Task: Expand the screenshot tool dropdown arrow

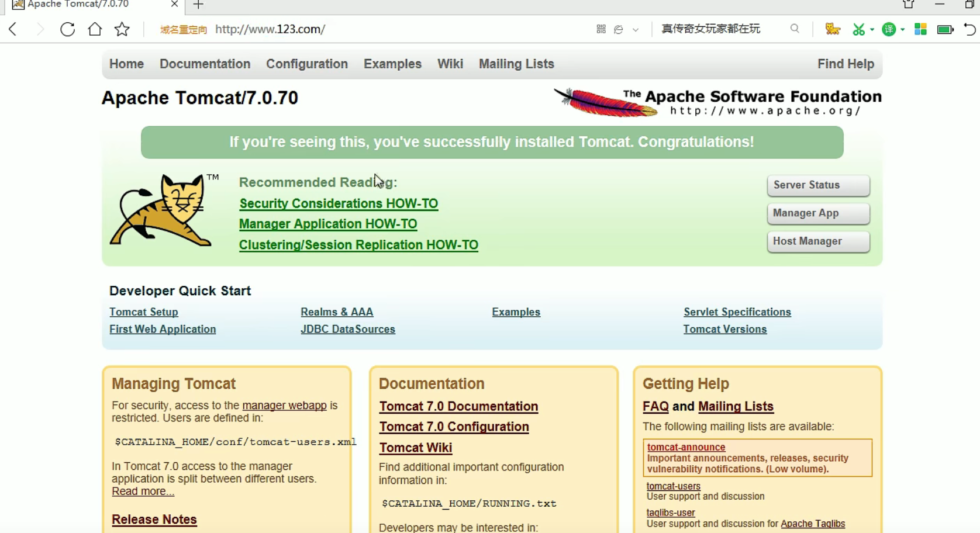Action: [x=872, y=30]
